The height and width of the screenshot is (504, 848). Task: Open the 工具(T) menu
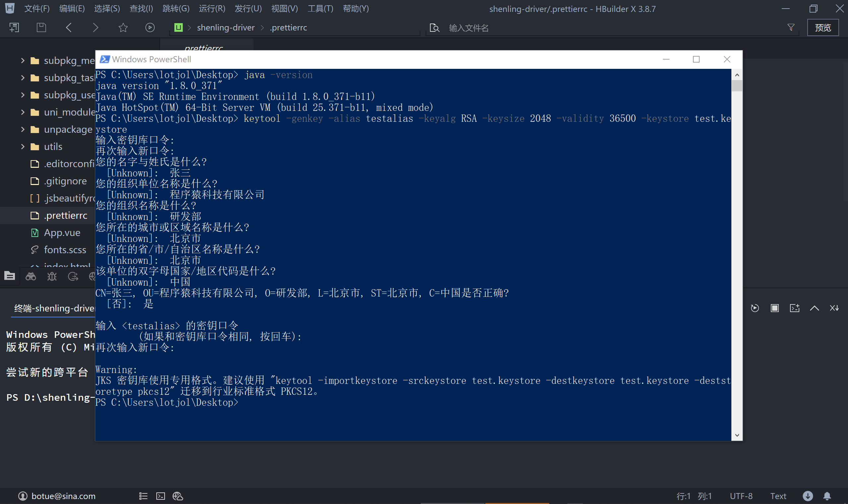click(320, 9)
